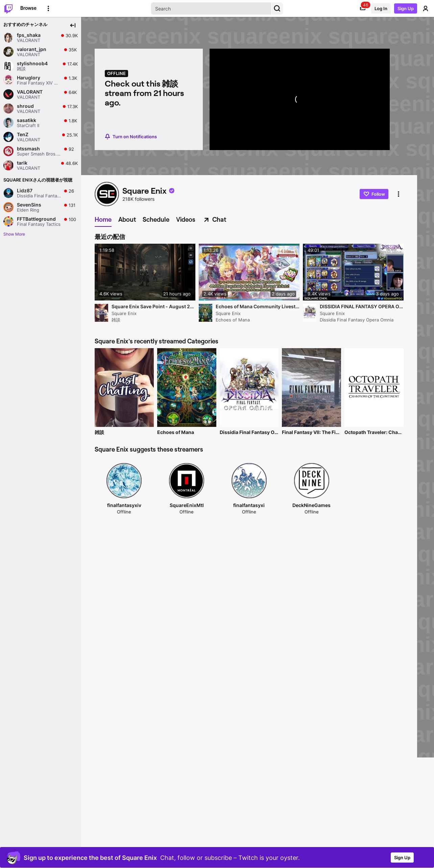Image resolution: width=434 pixels, height=868 pixels.
Task: Open the Octopath Traveler category cover
Action: pos(374,387)
